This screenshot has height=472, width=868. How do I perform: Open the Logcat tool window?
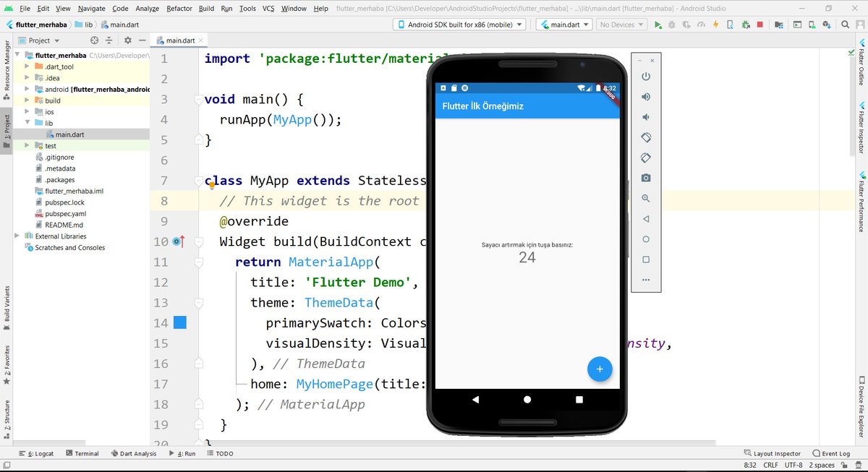pos(36,454)
